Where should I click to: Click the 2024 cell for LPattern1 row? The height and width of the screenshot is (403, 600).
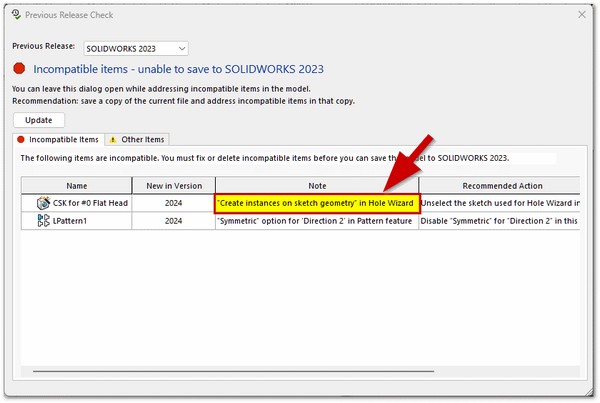174,221
